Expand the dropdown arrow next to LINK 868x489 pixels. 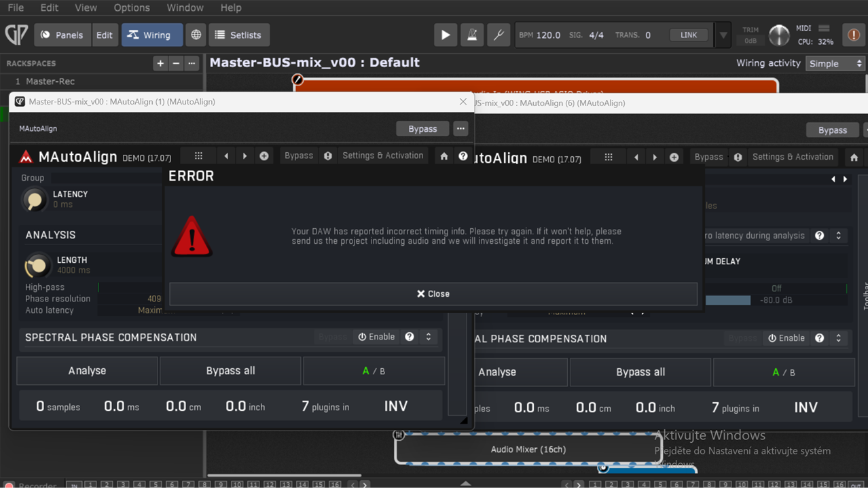click(x=723, y=35)
